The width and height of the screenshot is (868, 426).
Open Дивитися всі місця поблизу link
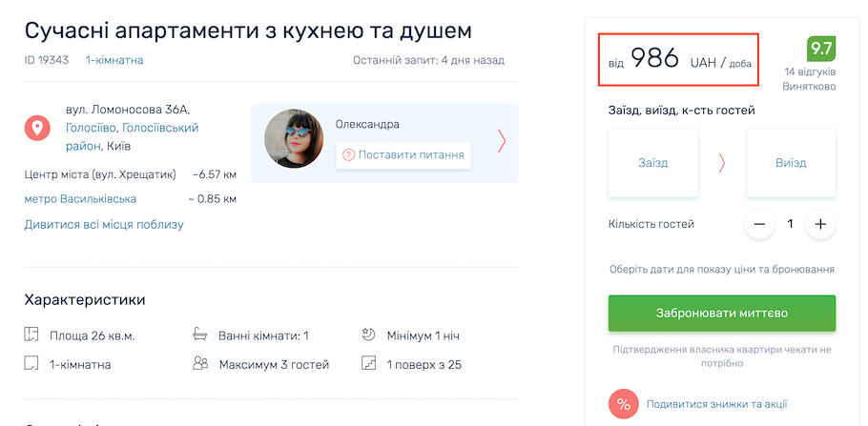click(x=104, y=225)
